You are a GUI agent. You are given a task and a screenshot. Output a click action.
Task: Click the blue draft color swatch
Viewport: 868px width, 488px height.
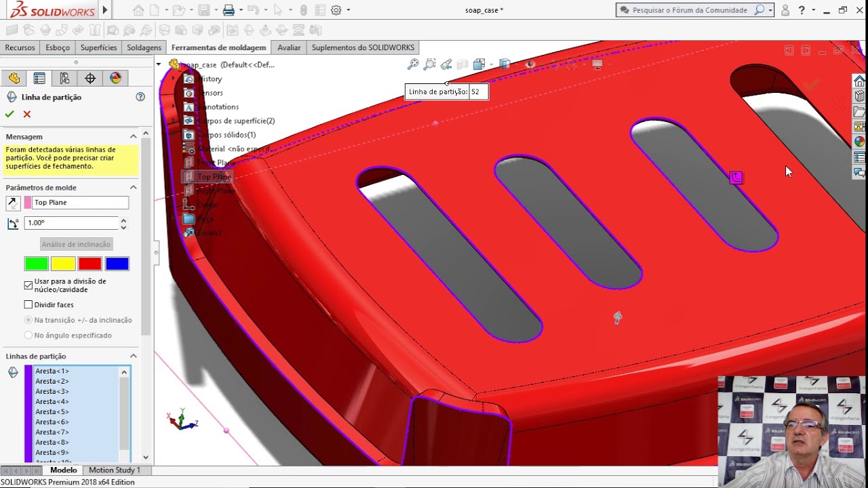(x=117, y=264)
